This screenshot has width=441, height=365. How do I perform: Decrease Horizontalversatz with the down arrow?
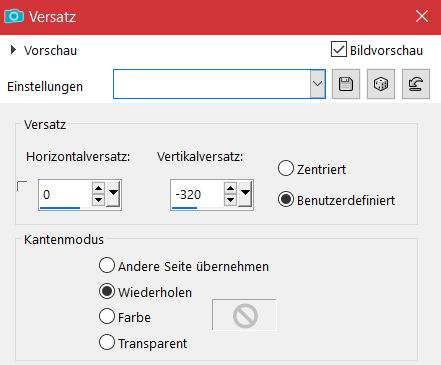98,200
